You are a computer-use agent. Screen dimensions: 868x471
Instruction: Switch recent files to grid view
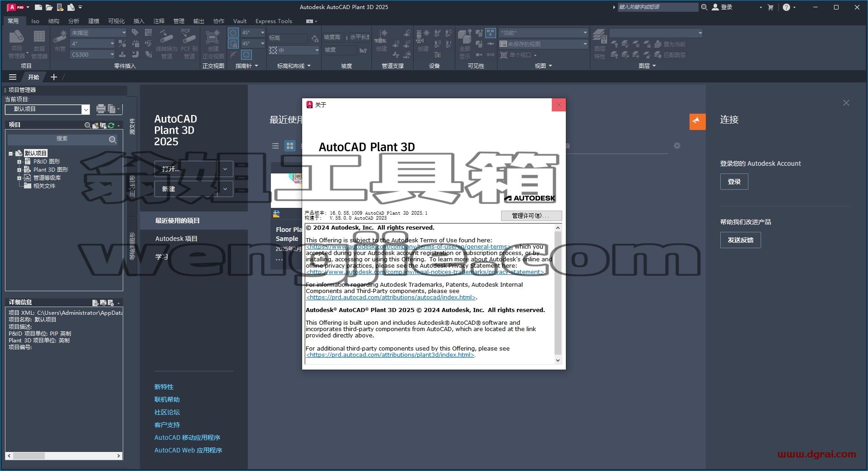pos(290,146)
